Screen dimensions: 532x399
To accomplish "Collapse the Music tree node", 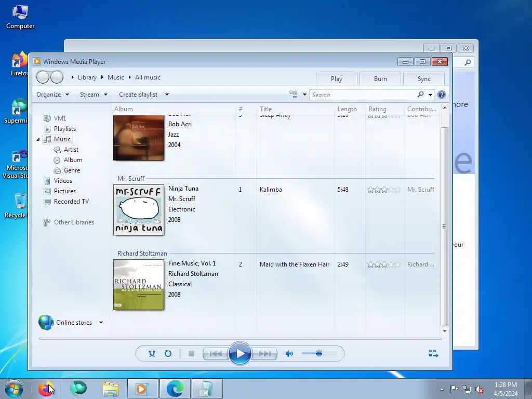I will [x=38, y=139].
